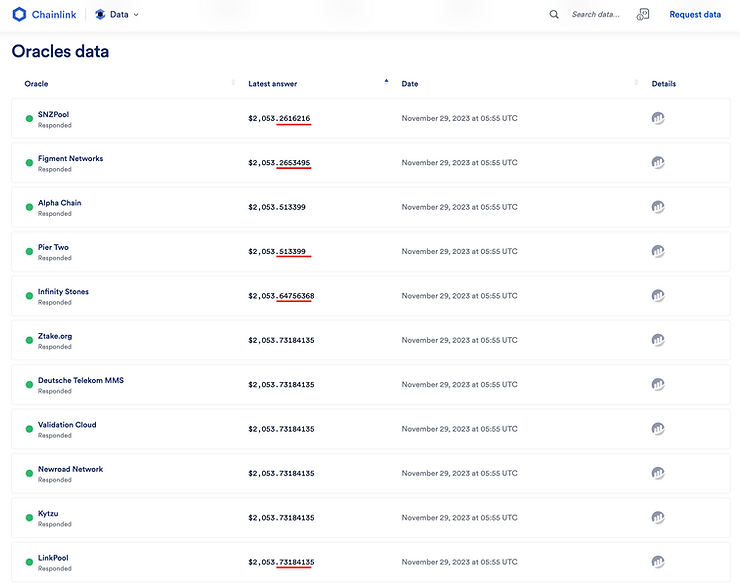Select Infinity Stones' answer $2,053.64756368

(281, 296)
